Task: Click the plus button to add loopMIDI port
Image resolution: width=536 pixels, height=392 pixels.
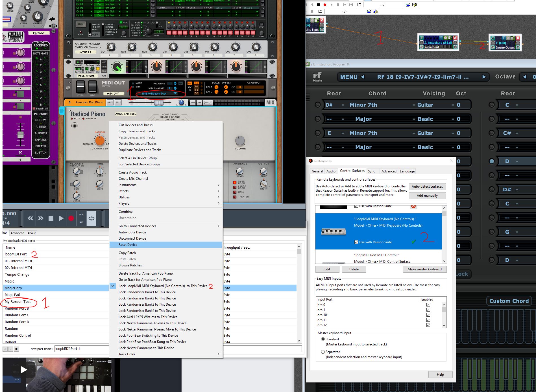Action: point(5,349)
